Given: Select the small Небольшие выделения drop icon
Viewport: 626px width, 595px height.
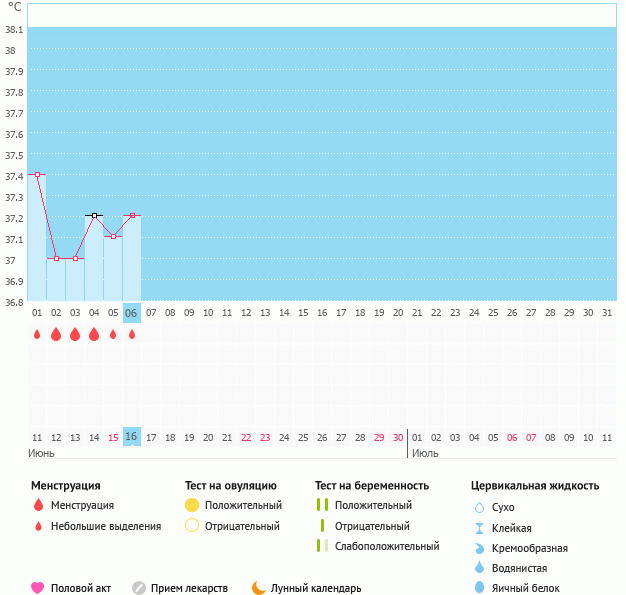Looking at the screenshot, I should pyautogui.click(x=38, y=527).
